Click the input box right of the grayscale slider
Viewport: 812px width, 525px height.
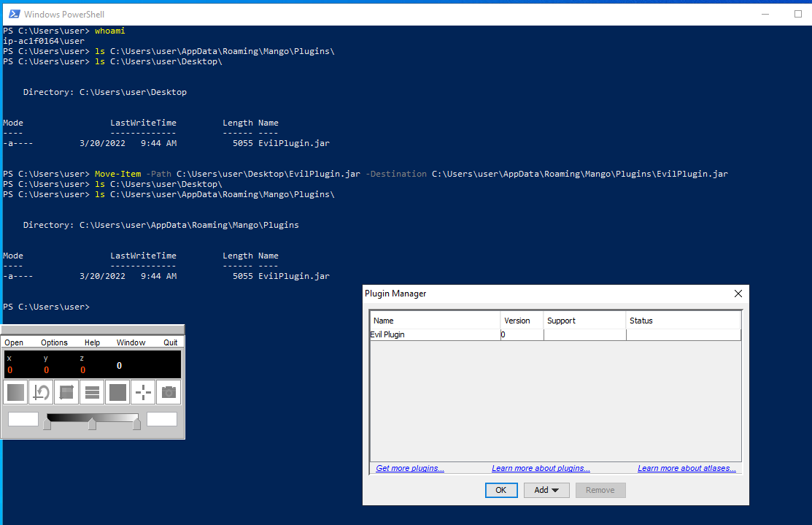162,419
